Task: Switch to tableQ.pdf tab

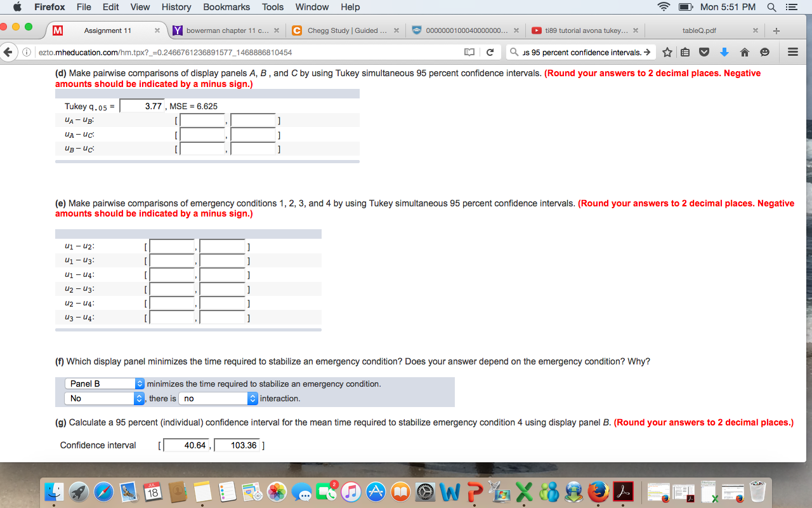Action: (699, 30)
